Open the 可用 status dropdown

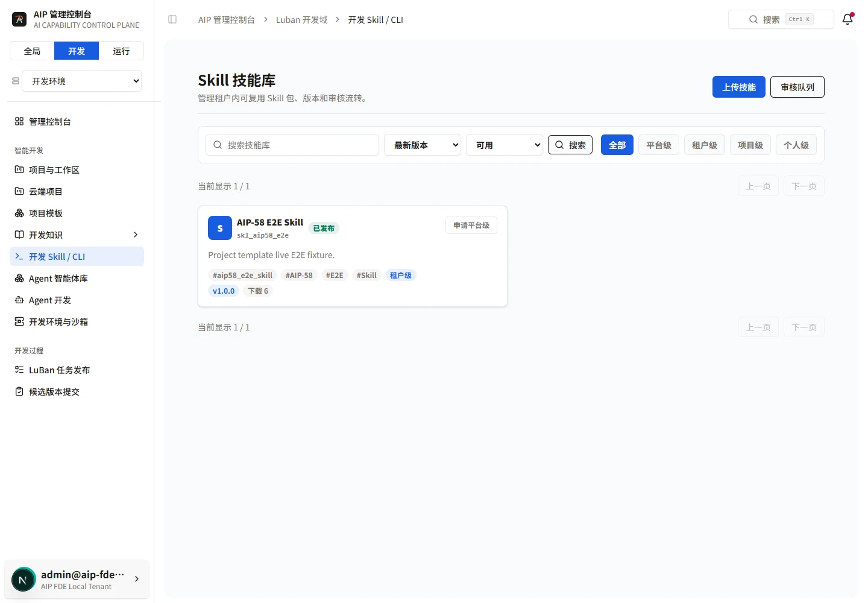505,145
